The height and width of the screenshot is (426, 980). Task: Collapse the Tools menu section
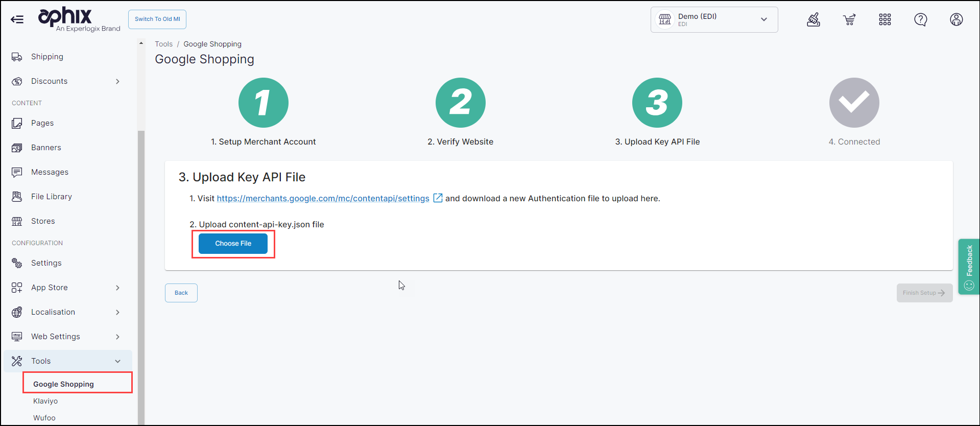pos(117,361)
